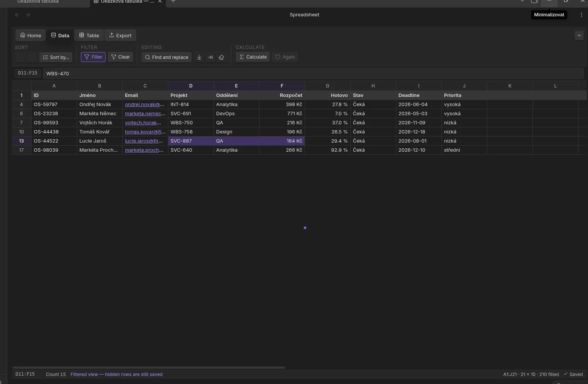588x384 pixels.
Task: Toggle the Filter button off
Action: click(93, 57)
